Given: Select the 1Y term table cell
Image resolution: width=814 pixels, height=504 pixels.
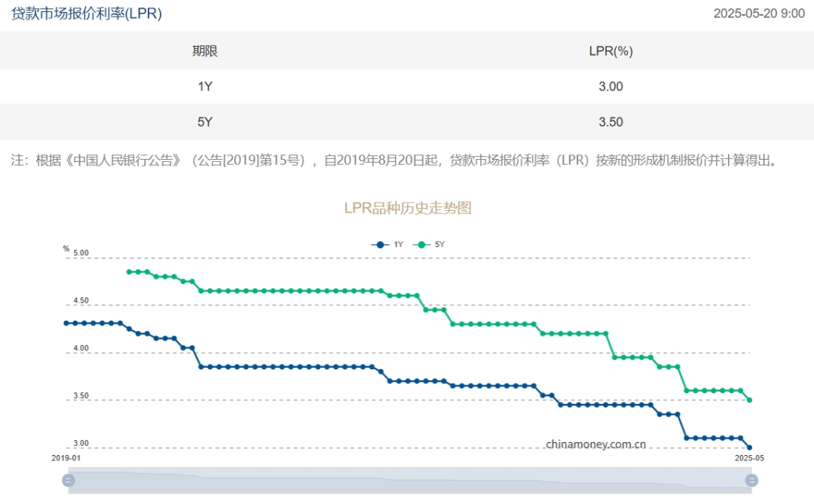Looking at the screenshot, I should (x=205, y=86).
